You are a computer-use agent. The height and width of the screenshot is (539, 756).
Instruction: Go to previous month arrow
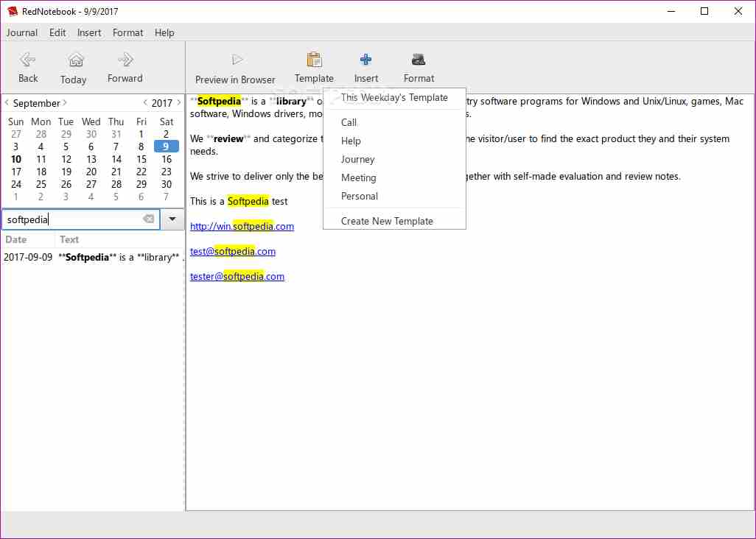click(7, 102)
